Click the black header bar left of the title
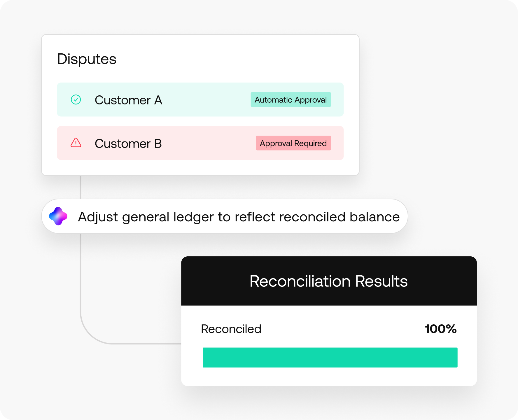The width and height of the screenshot is (518, 420). (210, 281)
